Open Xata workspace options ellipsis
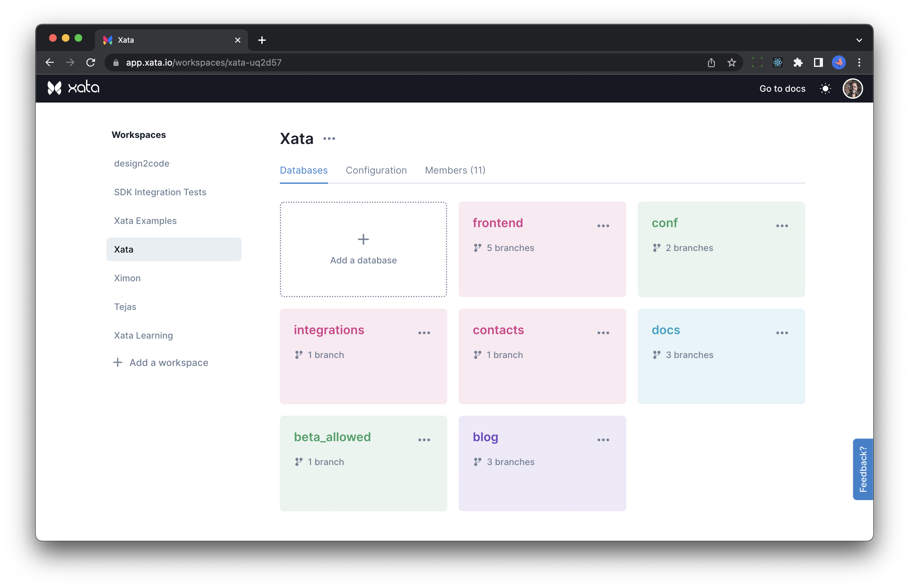This screenshot has width=909, height=588. (329, 139)
